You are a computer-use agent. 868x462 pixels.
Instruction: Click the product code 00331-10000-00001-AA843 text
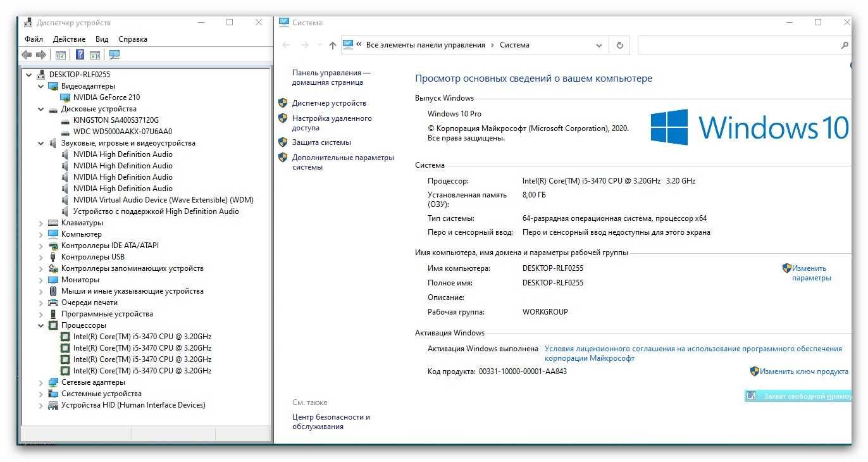pyautogui.click(x=523, y=371)
